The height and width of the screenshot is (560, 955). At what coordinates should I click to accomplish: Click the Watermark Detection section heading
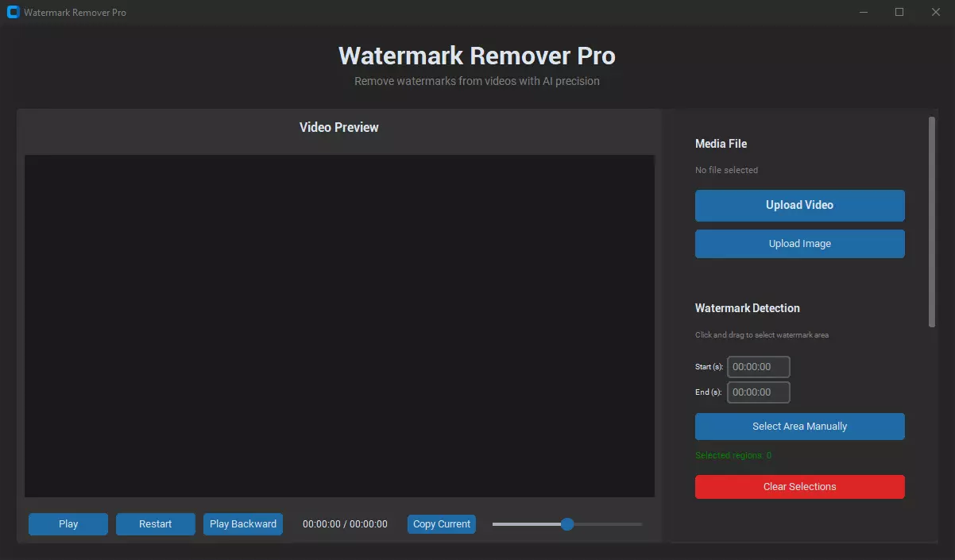(748, 307)
